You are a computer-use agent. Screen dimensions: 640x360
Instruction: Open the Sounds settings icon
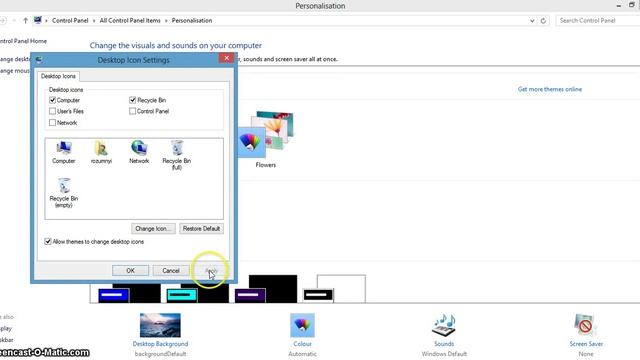click(x=444, y=325)
